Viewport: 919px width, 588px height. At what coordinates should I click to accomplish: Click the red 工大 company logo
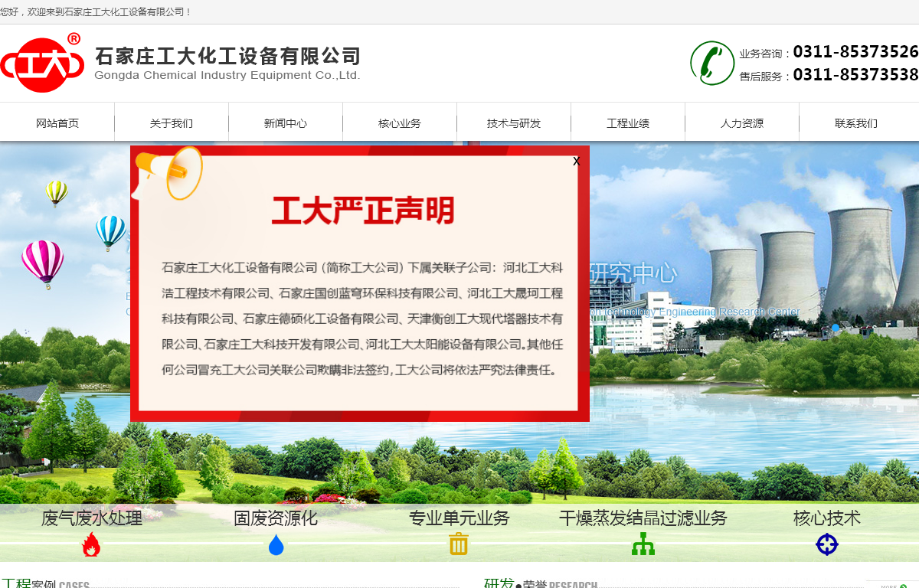tap(42, 64)
